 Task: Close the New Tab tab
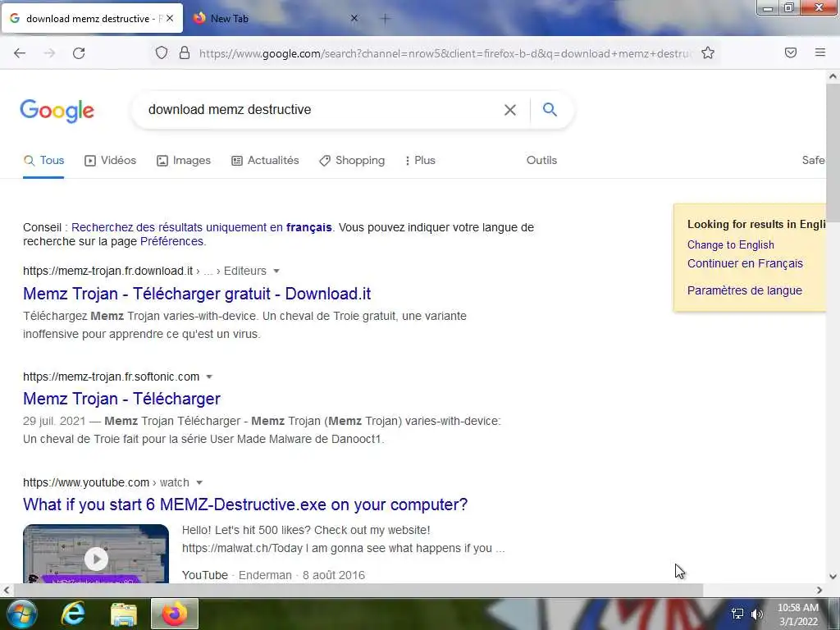point(354,18)
